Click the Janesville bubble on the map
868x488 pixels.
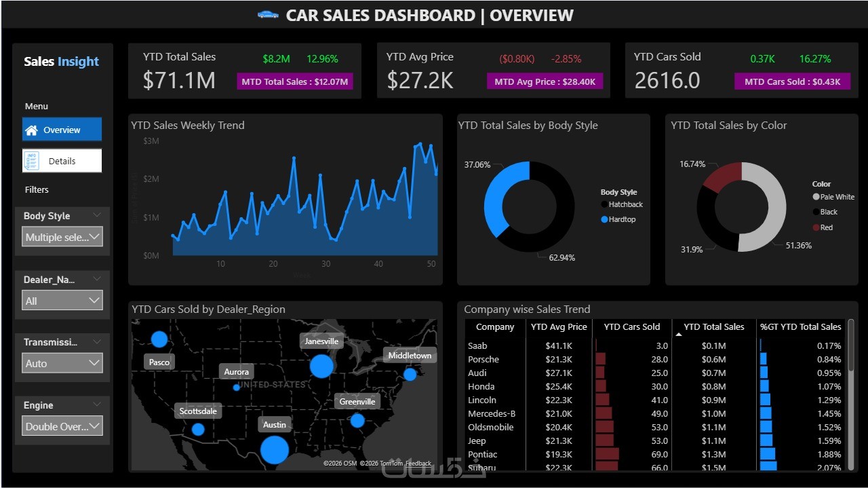pyautogui.click(x=321, y=367)
